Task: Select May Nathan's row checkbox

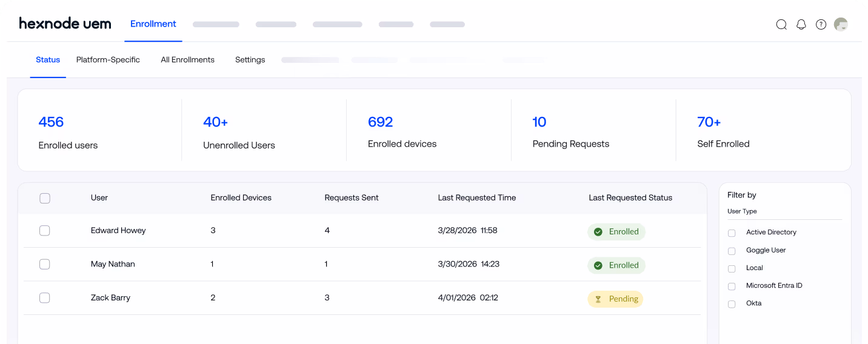Action: tap(44, 264)
